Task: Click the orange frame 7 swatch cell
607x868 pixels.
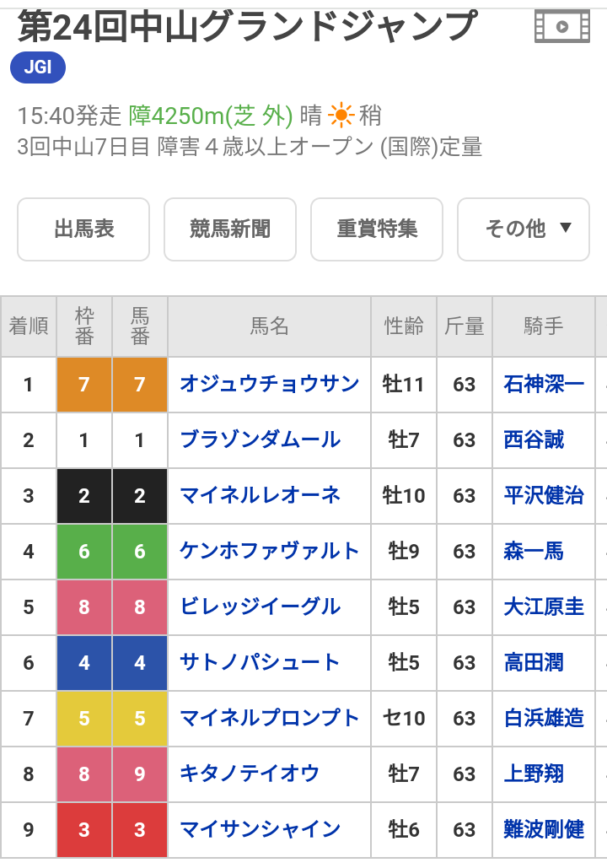Action: (84, 384)
